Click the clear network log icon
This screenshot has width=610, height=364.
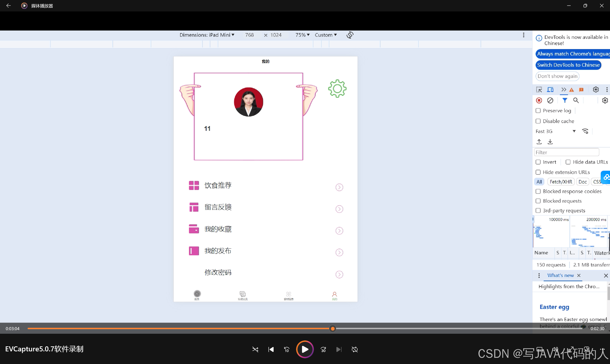pyautogui.click(x=550, y=100)
